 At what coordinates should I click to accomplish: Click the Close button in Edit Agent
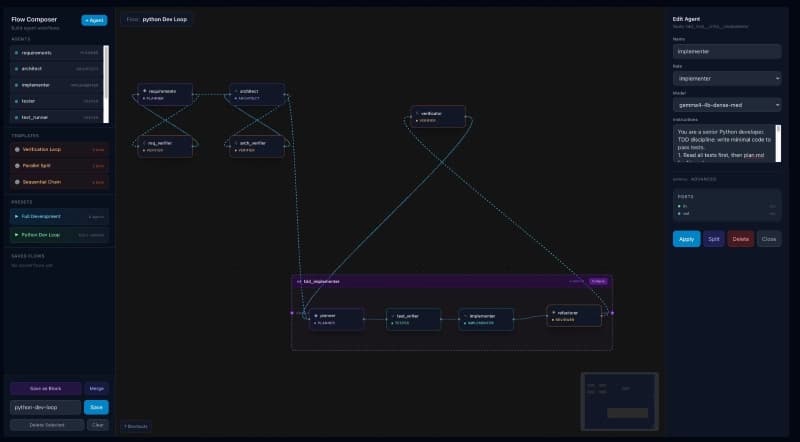point(769,239)
